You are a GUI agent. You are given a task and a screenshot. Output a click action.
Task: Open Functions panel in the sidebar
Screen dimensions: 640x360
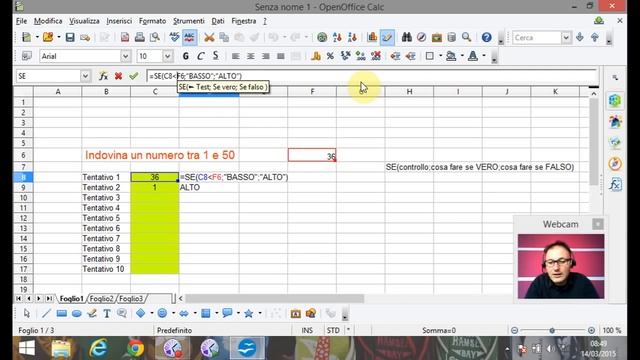pyautogui.click(x=615, y=185)
